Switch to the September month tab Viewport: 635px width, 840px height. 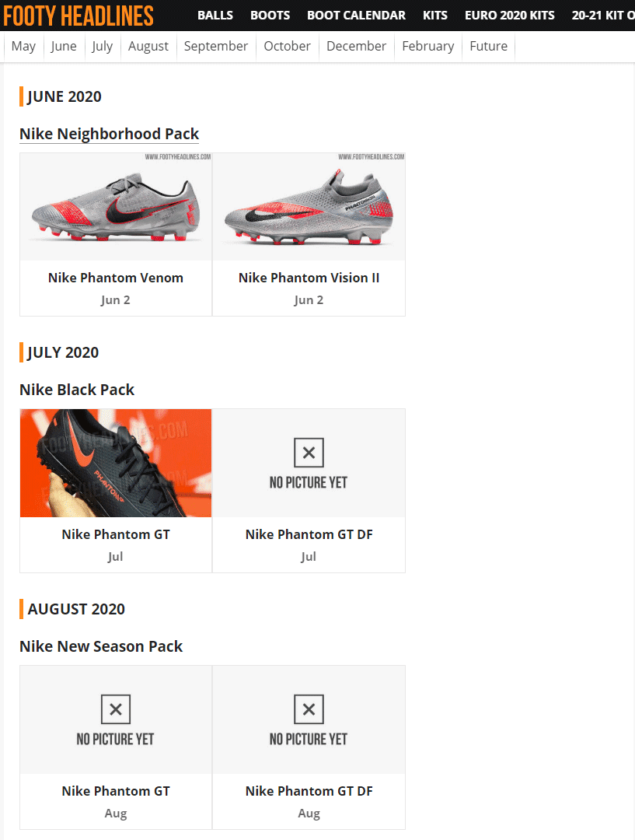(216, 47)
